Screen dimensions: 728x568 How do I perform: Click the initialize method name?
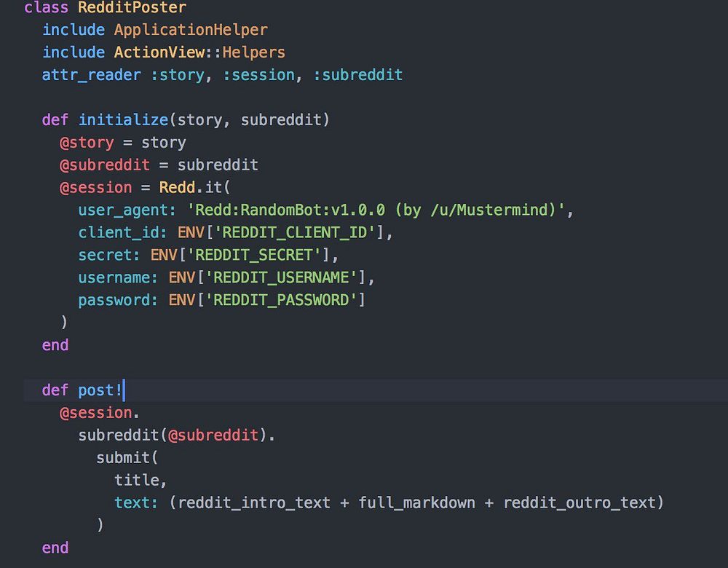123,120
